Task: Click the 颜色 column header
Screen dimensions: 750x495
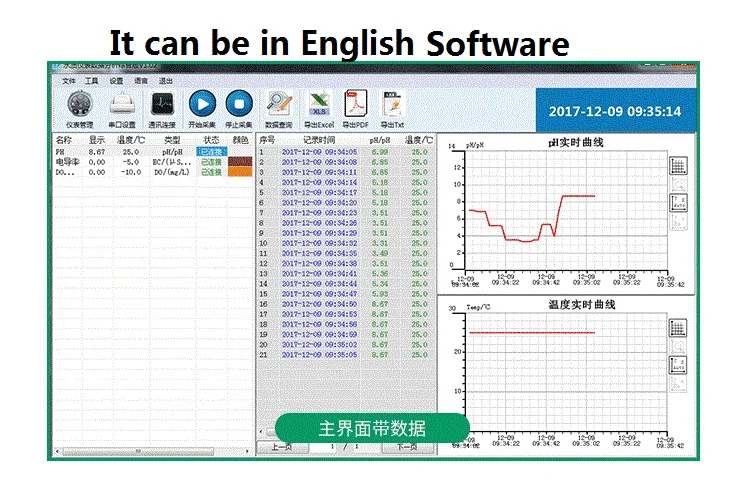Action: pyautogui.click(x=241, y=140)
